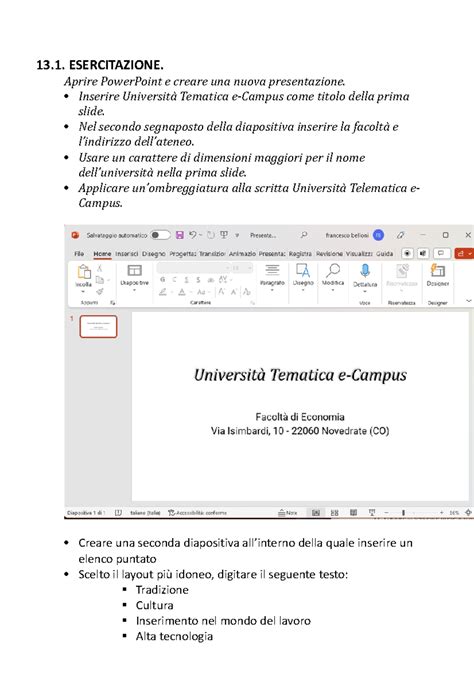474x690 pixels.
Task: Click the Format Painter brush icon
Action: 100,291
